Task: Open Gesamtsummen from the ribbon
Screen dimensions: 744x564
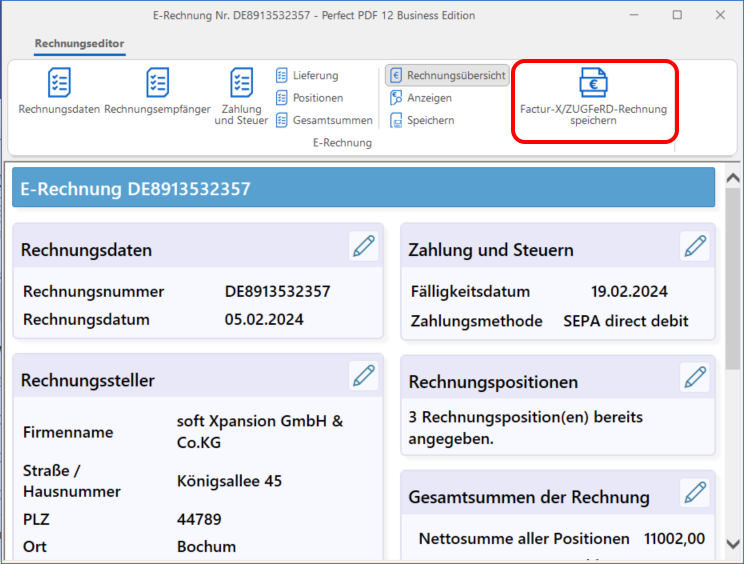Action: [x=324, y=120]
